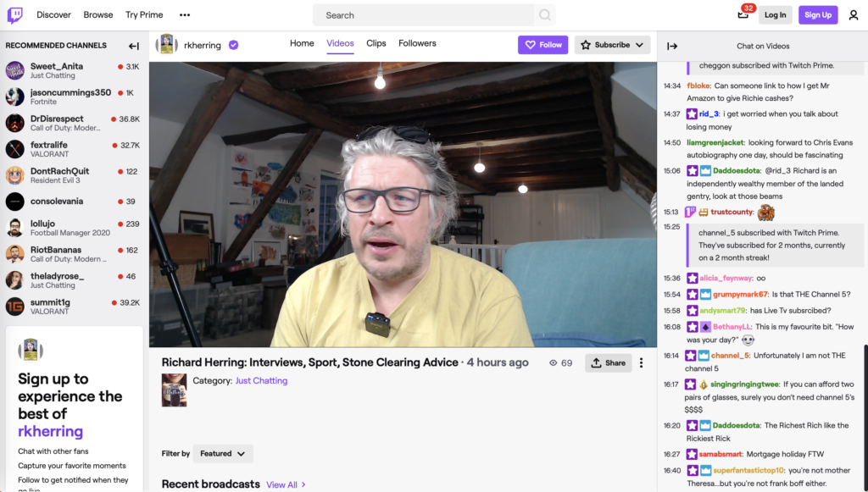Click the verified badge next to rkherring
The height and width of the screenshot is (492, 868).
(x=234, y=46)
